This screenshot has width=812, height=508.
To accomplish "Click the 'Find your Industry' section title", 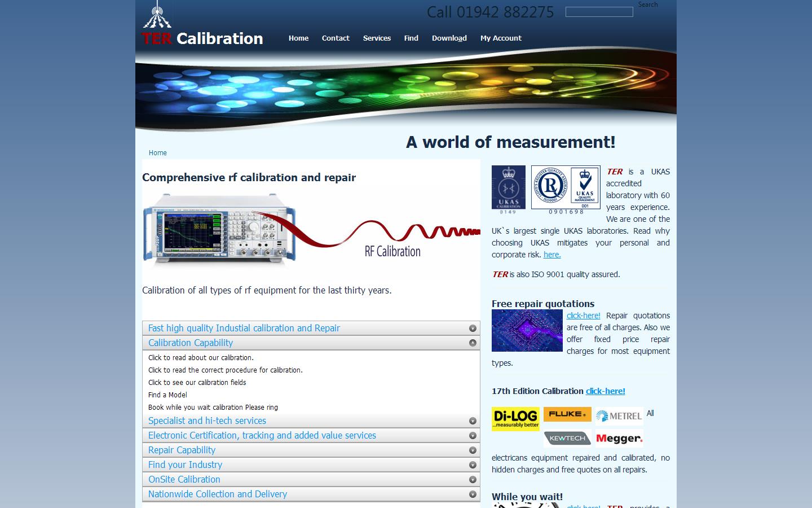I will point(185,465).
